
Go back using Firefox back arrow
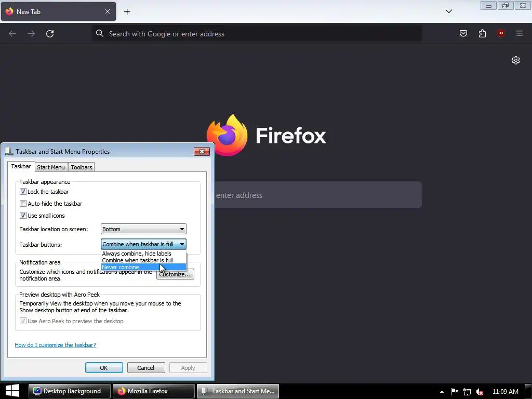click(x=12, y=34)
